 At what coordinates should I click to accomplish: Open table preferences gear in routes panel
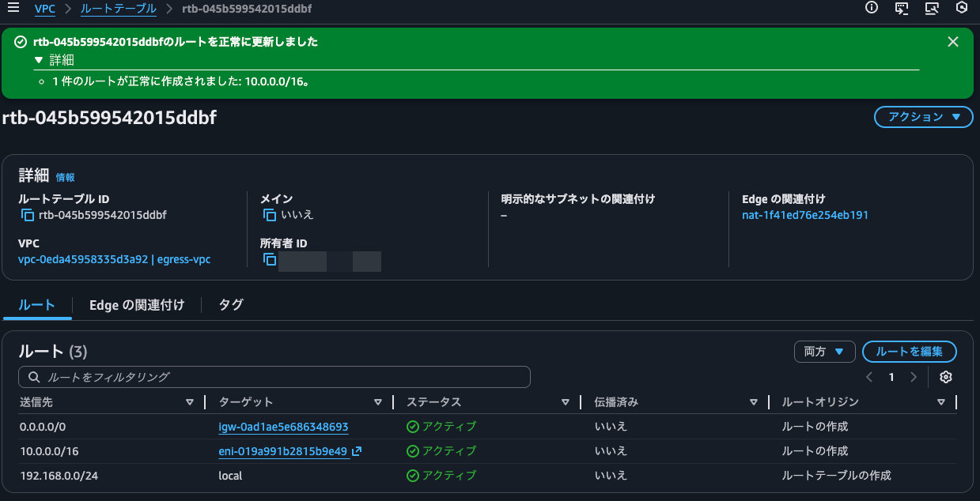tap(946, 377)
